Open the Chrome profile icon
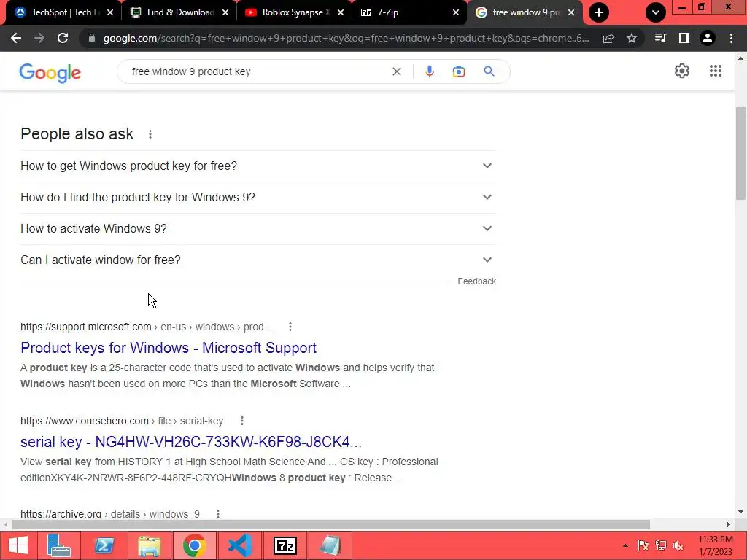Screen dimensions: 747x560 coord(708,38)
